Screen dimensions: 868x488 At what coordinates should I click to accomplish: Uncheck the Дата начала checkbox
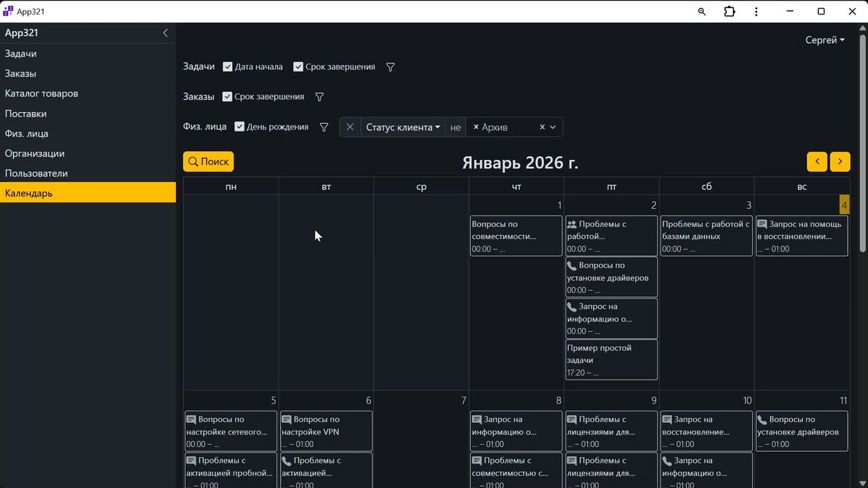(228, 67)
